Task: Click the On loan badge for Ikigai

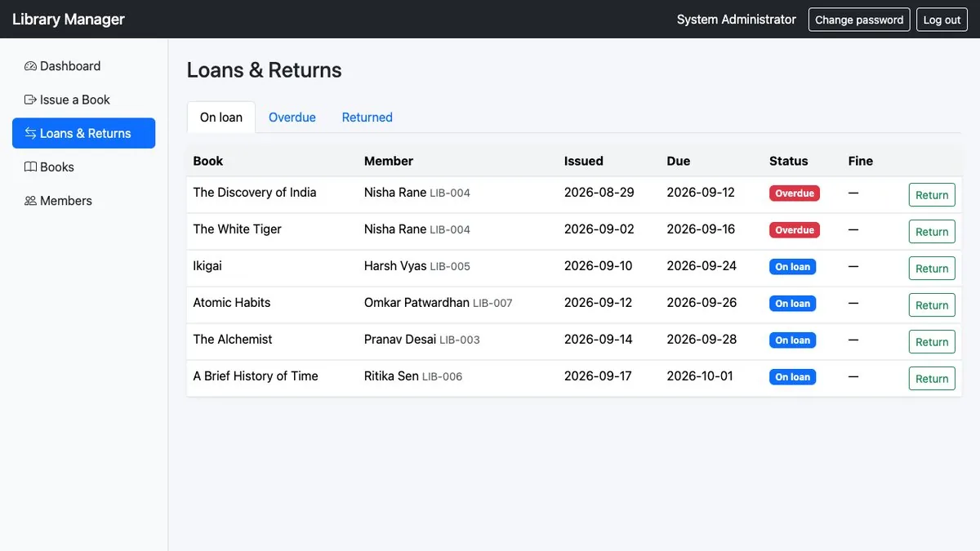Action: [792, 267]
